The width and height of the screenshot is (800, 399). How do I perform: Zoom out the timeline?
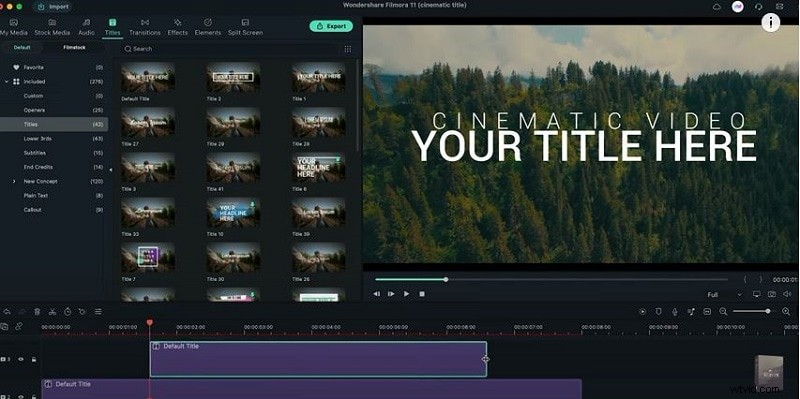723,311
